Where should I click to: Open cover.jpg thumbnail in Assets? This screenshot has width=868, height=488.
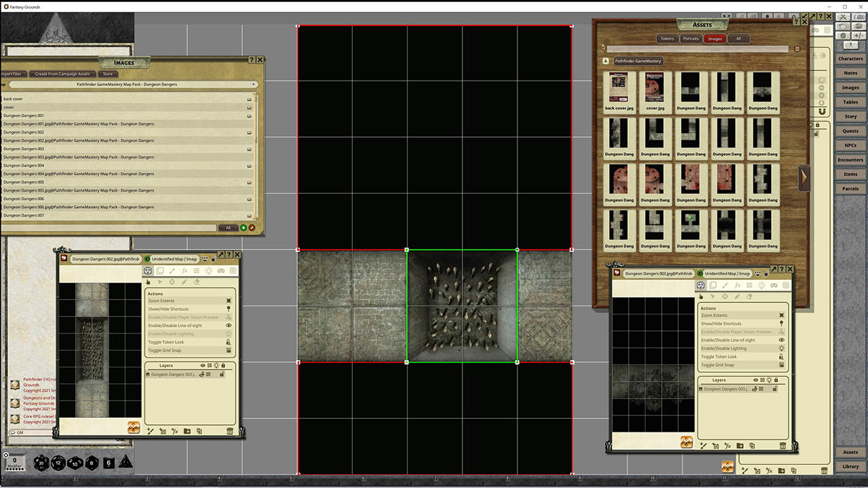655,91
